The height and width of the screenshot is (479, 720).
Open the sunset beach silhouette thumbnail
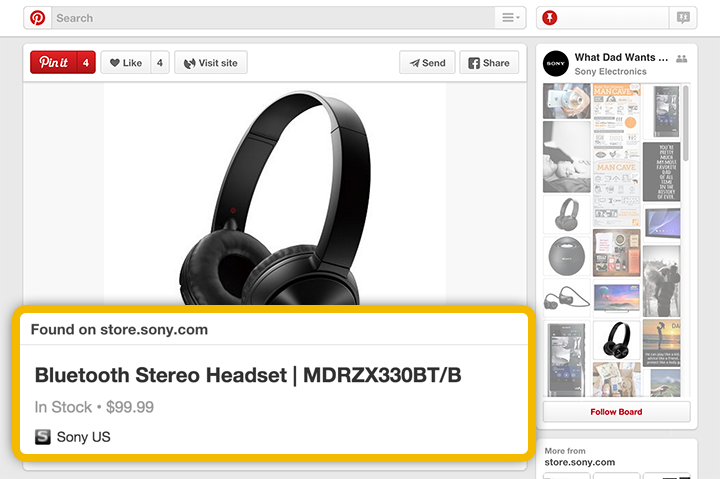661,343
